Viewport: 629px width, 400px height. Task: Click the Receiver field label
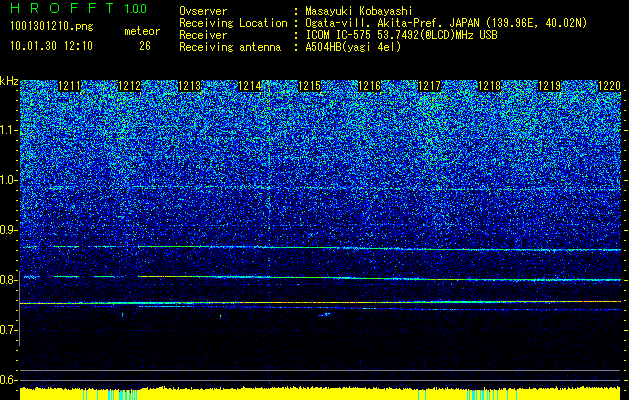pyautogui.click(x=203, y=35)
